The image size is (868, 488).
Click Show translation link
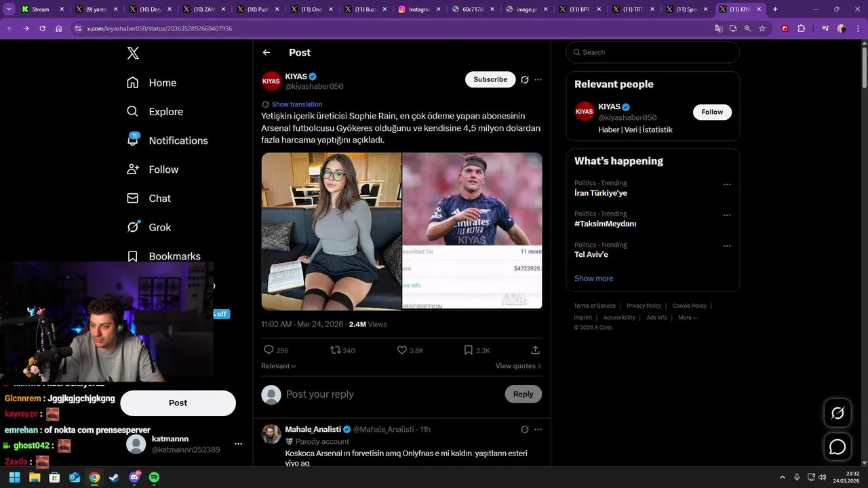coord(297,104)
